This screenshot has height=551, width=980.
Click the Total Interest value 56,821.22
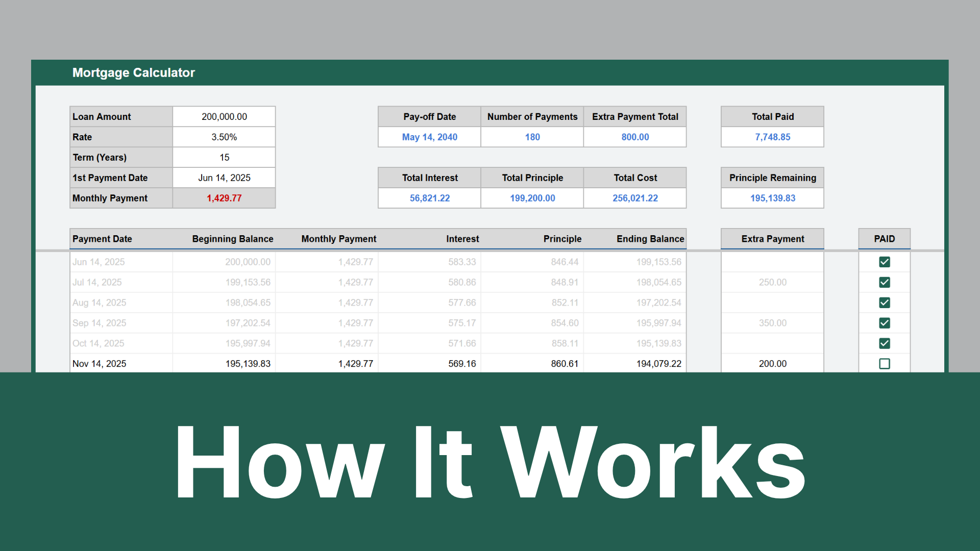[x=429, y=198]
